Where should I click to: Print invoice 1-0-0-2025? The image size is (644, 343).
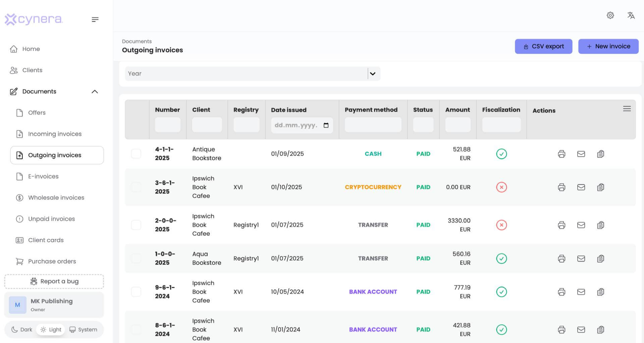pyautogui.click(x=561, y=259)
